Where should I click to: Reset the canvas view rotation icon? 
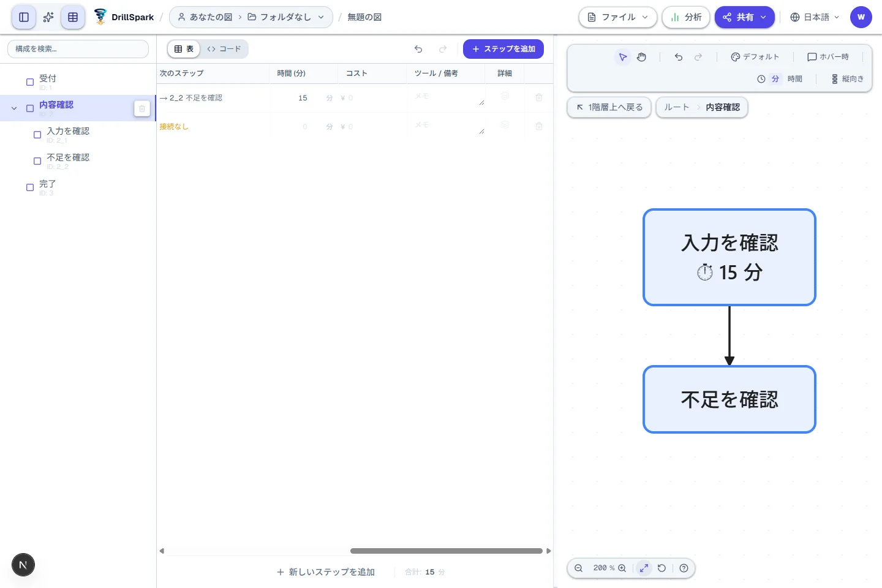pyautogui.click(x=661, y=568)
